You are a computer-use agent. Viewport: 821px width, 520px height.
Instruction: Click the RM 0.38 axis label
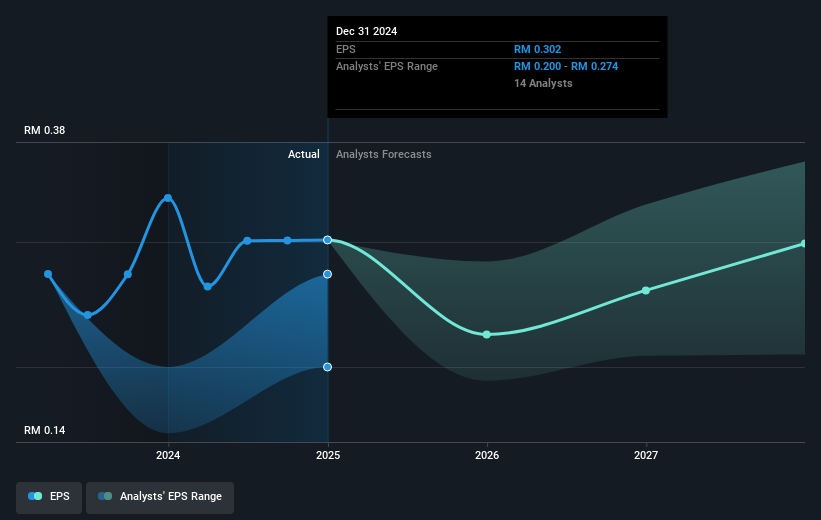(45, 130)
